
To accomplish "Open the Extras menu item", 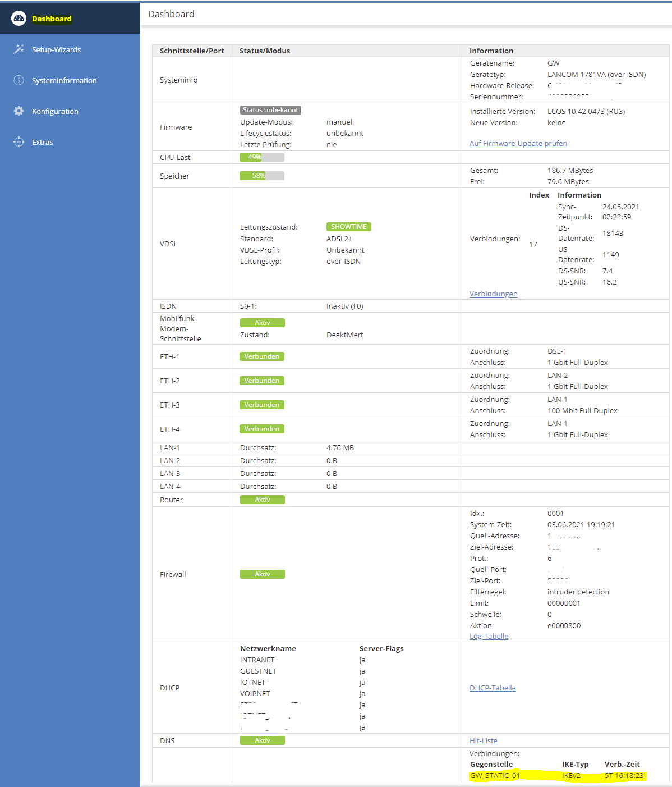I will tap(70, 142).
